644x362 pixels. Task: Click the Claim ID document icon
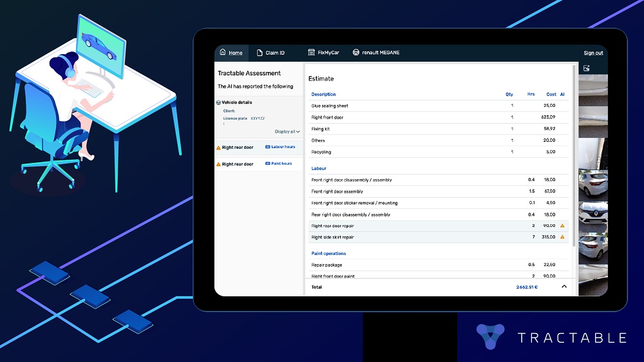coord(260,53)
